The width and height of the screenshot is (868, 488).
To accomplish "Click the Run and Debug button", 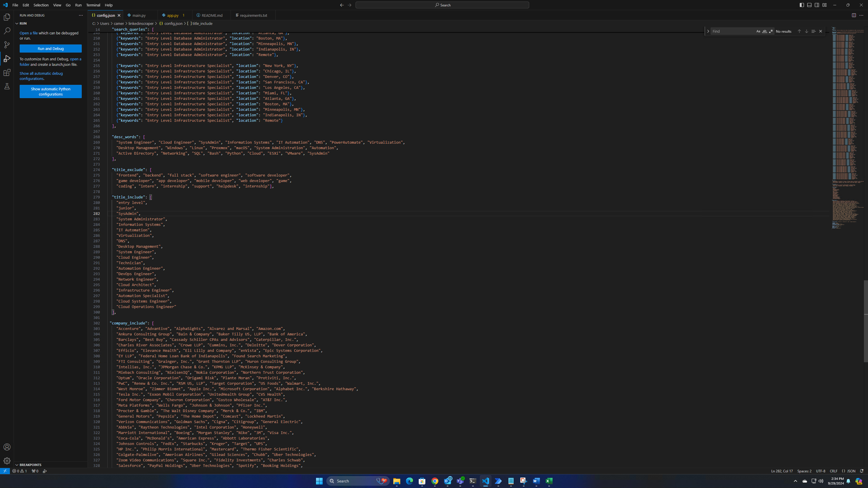I will point(50,48).
